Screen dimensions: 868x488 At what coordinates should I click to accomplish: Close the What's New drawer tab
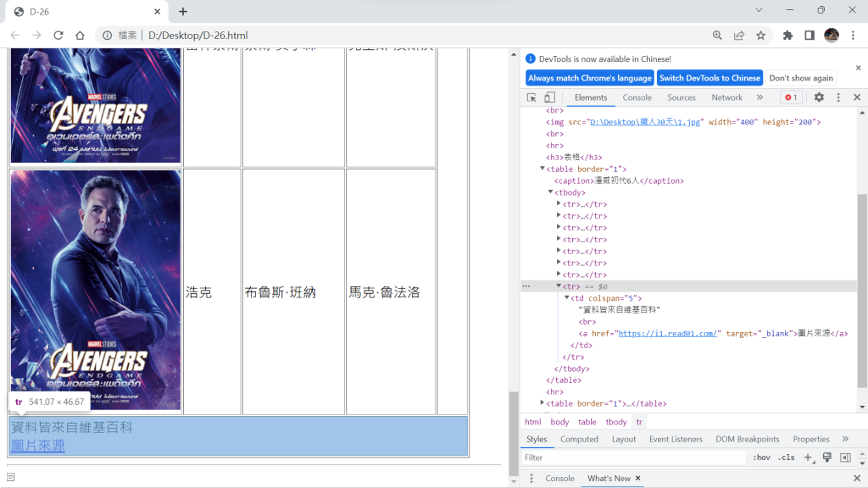tap(637, 478)
